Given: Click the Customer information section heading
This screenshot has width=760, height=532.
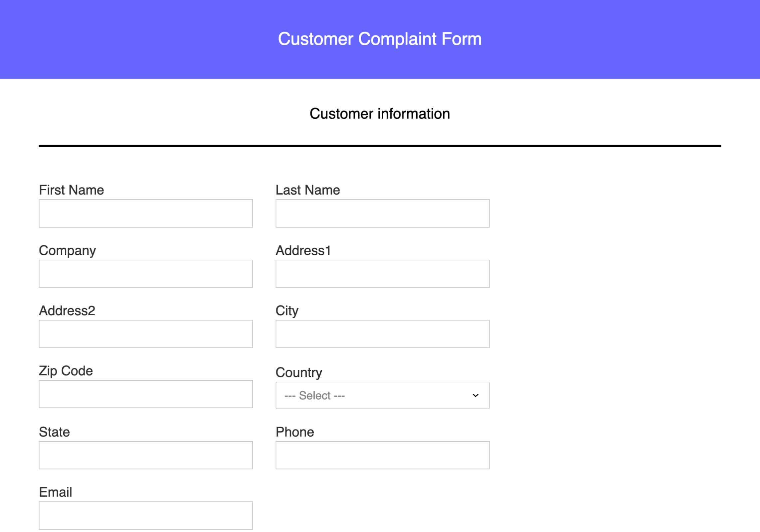Looking at the screenshot, I should tap(379, 113).
